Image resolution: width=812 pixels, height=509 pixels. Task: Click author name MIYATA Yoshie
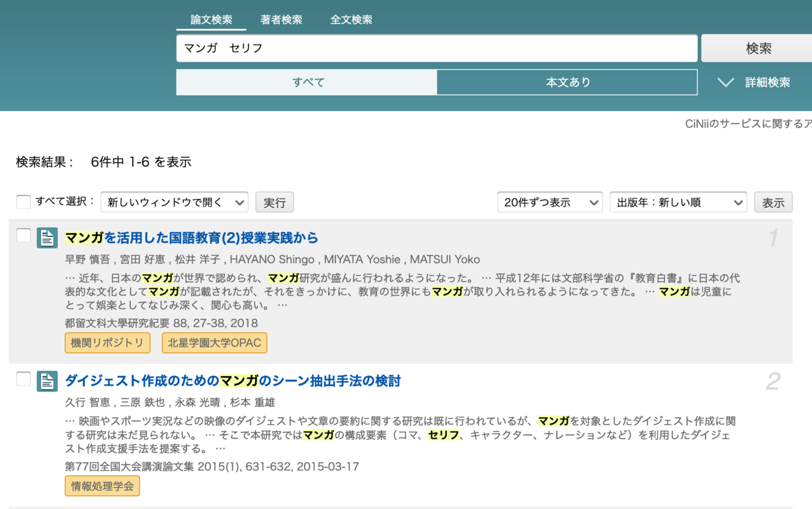pos(362,259)
